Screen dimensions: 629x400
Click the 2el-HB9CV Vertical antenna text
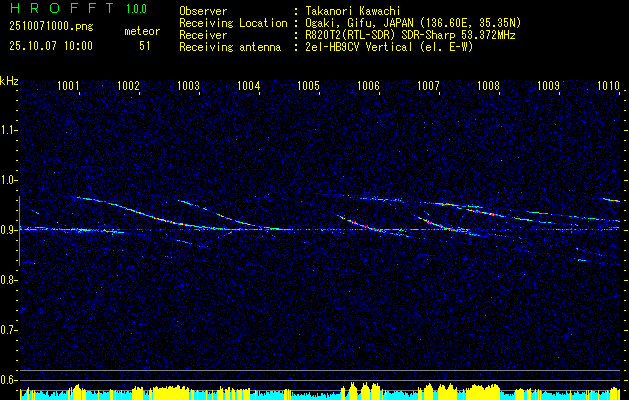click(x=389, y=47)
